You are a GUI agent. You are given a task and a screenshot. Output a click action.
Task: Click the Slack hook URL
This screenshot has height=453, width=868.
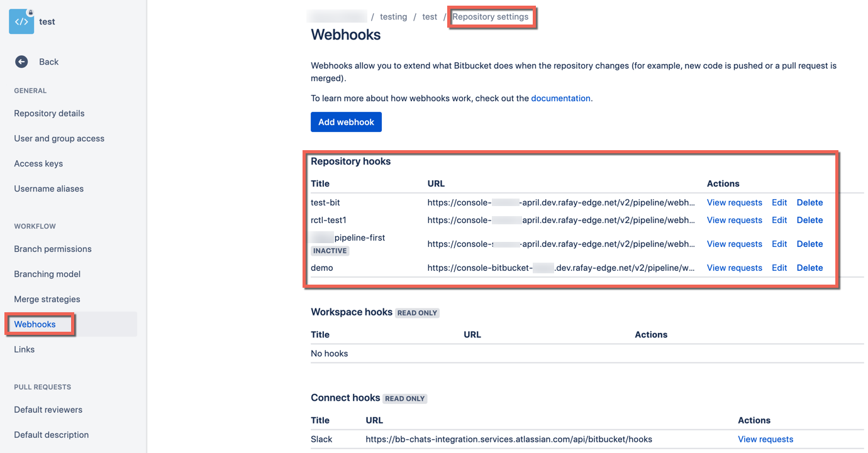509,439
